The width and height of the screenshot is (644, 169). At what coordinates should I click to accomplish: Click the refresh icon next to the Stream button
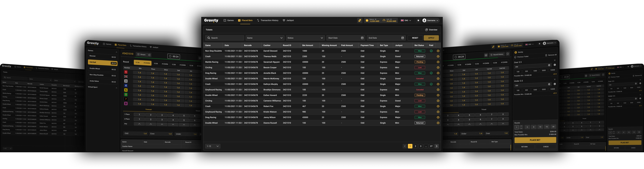[x=149, y=55]
